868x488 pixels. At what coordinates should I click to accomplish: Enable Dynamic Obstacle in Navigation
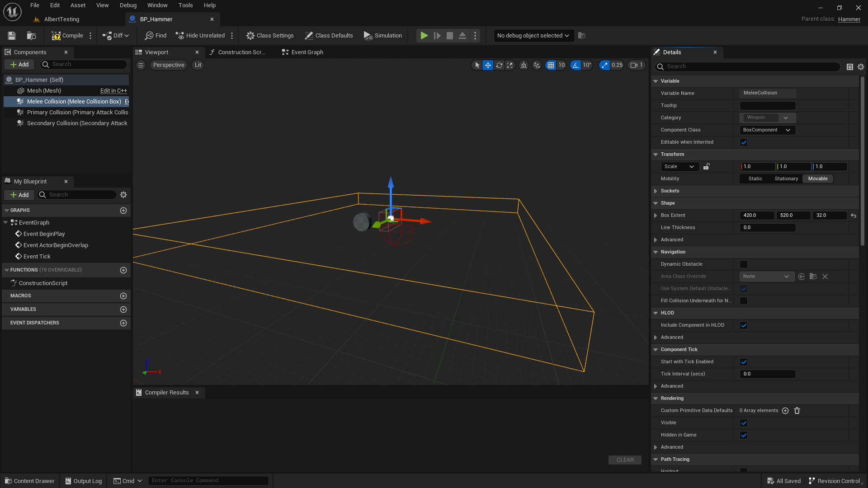point(744,264)
